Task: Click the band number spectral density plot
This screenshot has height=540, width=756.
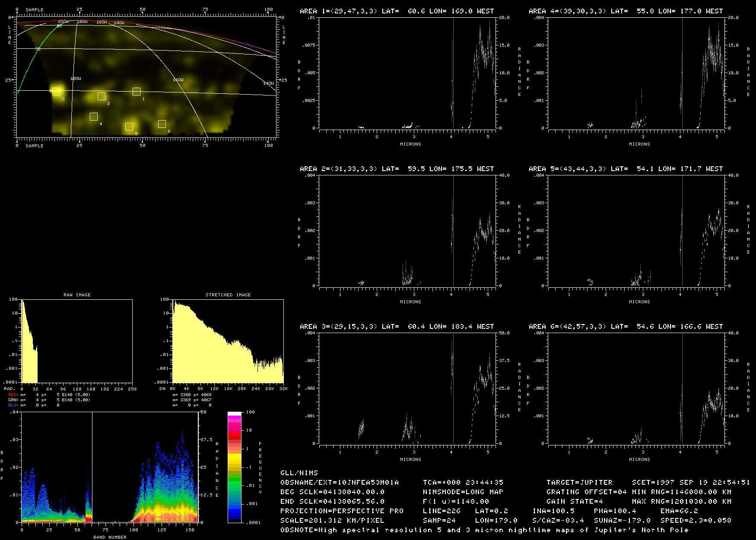Action: 110,467
